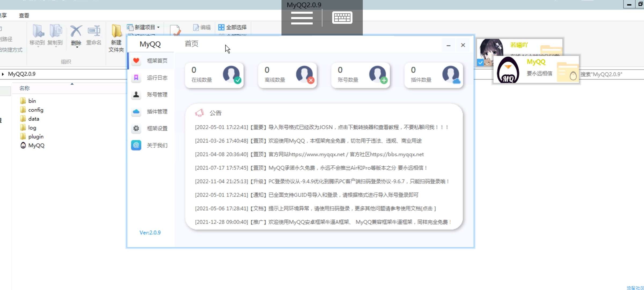Click the 账号管理 person icon
644x290 pixels.
tap(136, 95)
